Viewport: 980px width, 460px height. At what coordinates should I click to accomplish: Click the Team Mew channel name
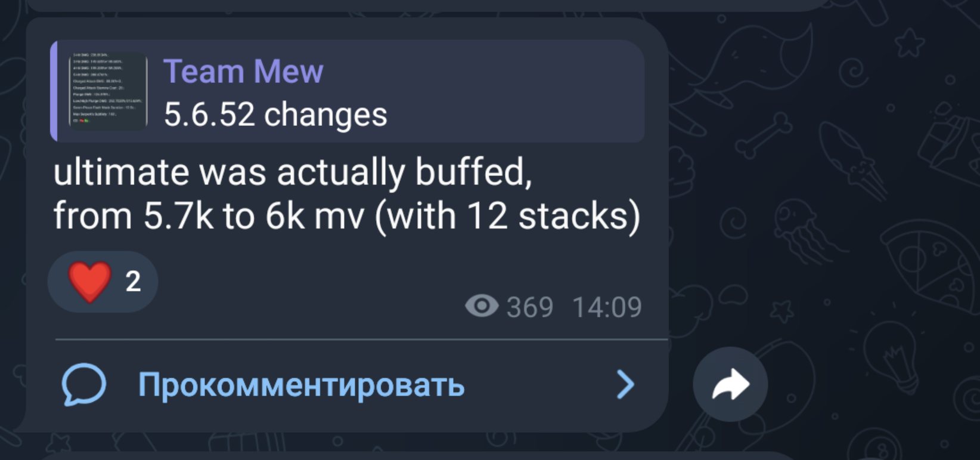(x=243, y=71)
